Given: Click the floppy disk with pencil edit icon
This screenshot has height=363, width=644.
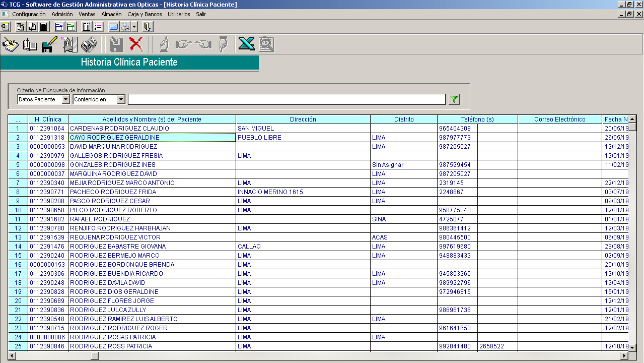Looking at the screenshot, I should pyautogui.click(x=49, y=45).
